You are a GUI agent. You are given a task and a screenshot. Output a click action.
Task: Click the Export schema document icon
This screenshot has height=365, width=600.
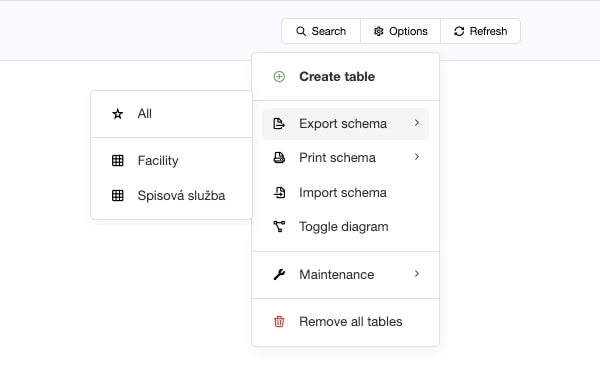point(279,124)
